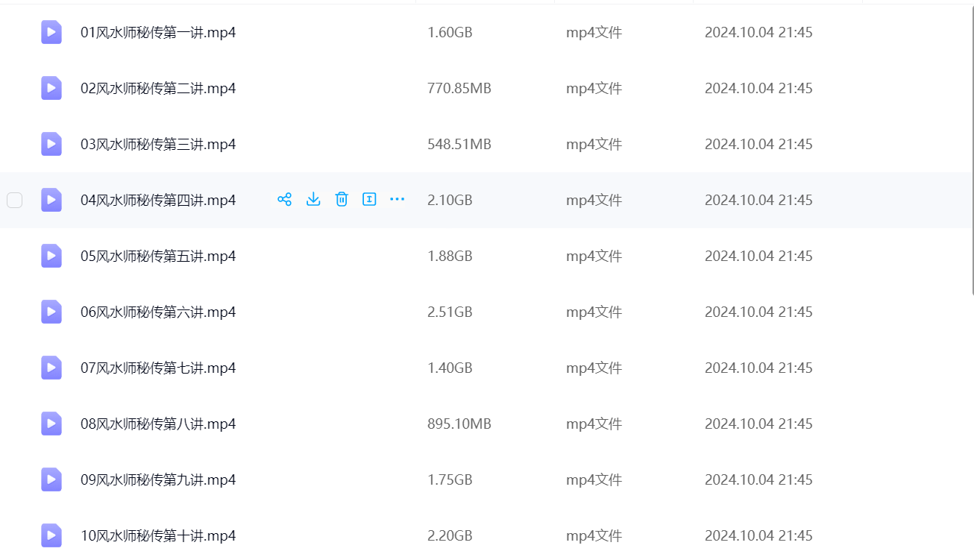Screen dimensions: 974x560
Task: Click the 2.51GB size of the sixth video
Action: tap(450, 312)
